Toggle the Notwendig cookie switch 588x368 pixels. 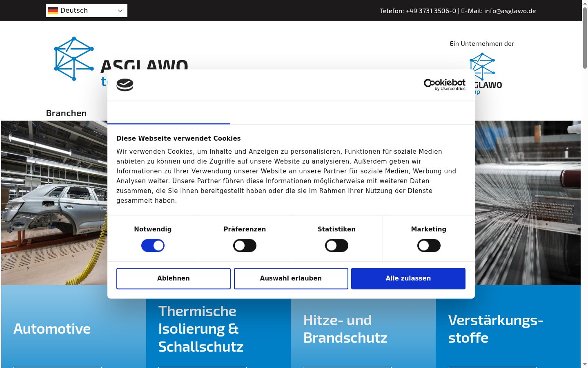tap(153, 246)
